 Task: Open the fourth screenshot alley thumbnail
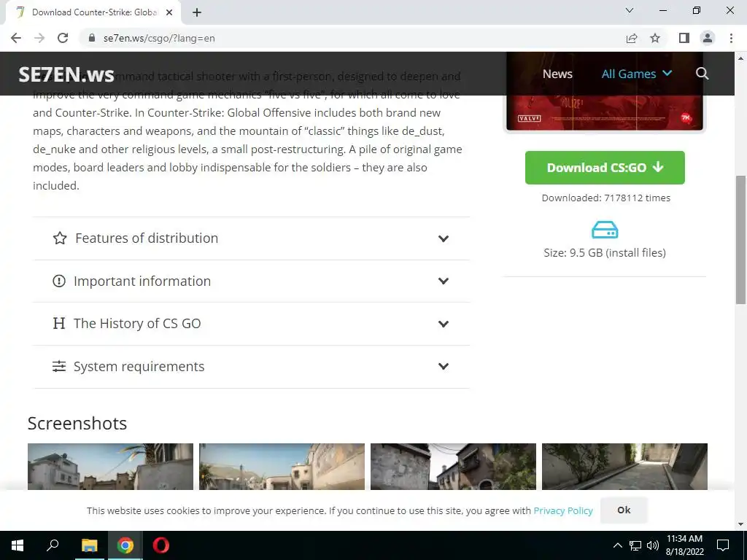point(624,467)
